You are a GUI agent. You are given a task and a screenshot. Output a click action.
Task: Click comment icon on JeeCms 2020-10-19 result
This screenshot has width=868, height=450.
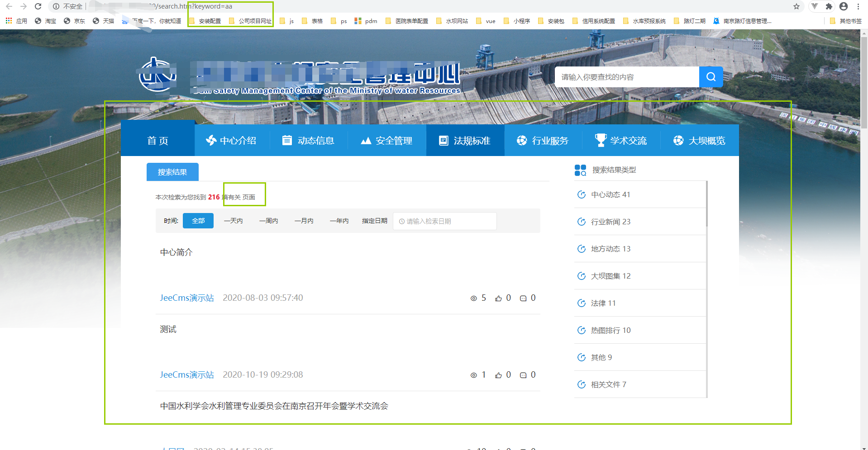(x=523, y=375)
